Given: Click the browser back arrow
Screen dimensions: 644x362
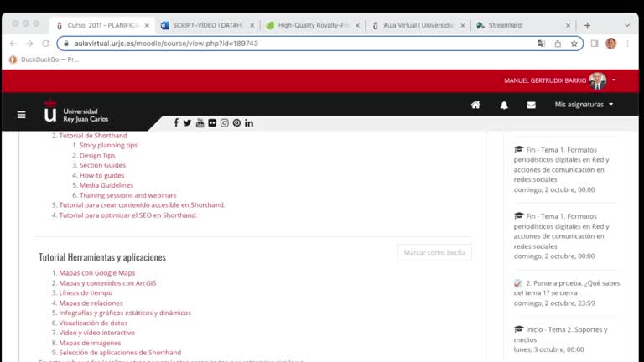Looking at the screenshot, I should coord(13,43).
